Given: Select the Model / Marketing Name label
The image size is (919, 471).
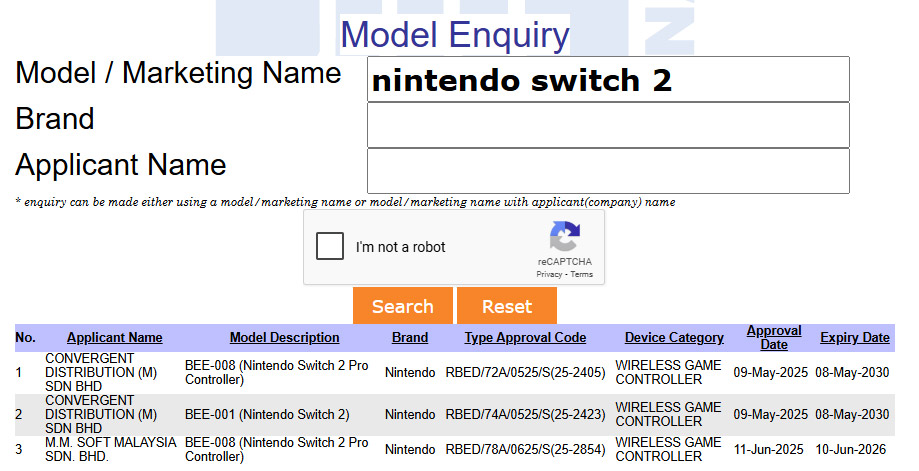Looking at the screenshot, I should (178, 73).
